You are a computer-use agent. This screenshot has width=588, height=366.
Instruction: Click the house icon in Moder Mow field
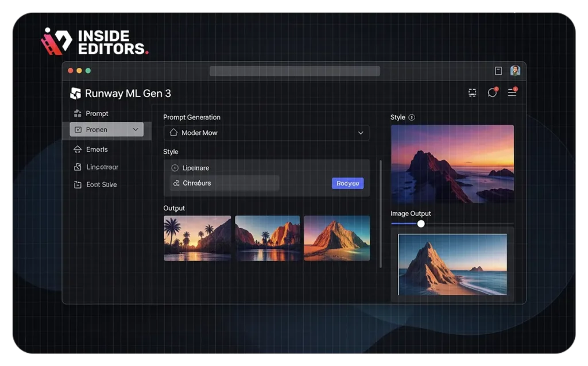(173, 133)
